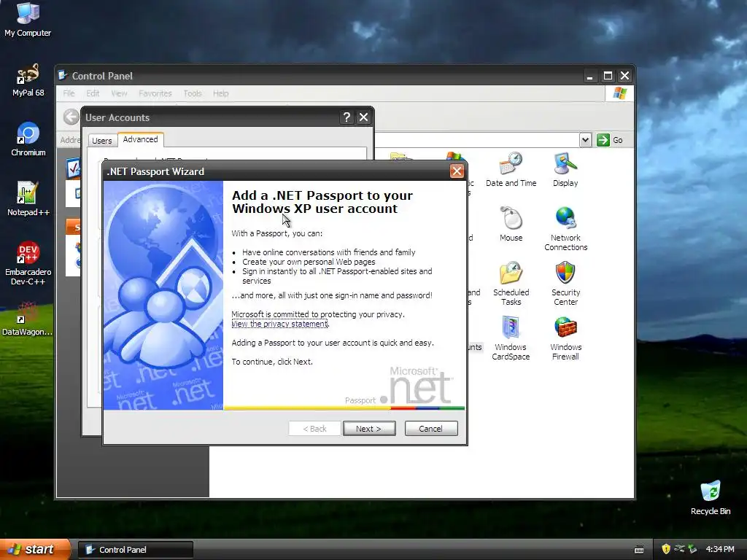Open Windows CardSpace in Control Panel
The image size is (747, 560).
pyautogui.click(x=511, y=338)
